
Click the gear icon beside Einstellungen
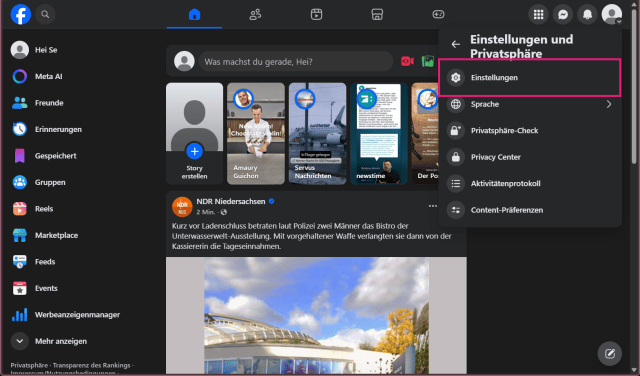coord(456,78)
